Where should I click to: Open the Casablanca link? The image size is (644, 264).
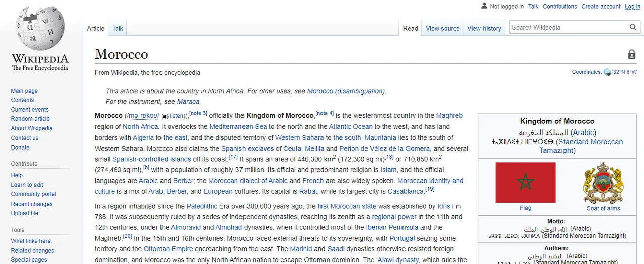tap(406, 192)
